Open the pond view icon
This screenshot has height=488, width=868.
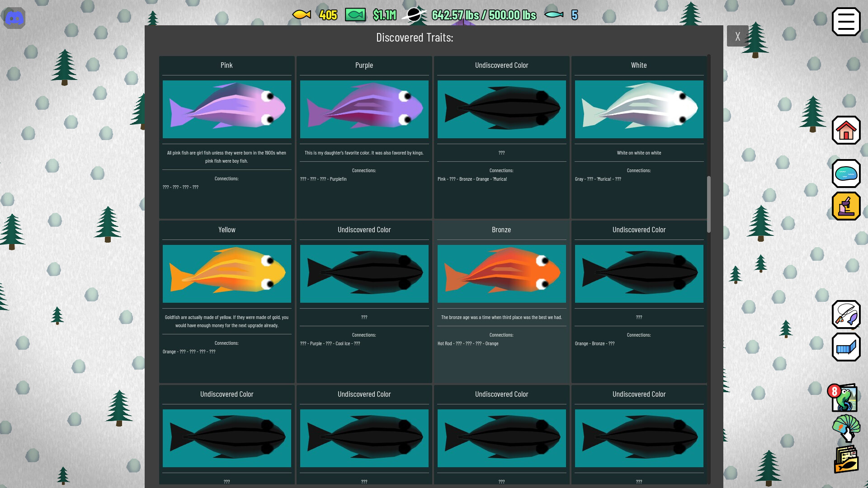[x=846, y=173]
